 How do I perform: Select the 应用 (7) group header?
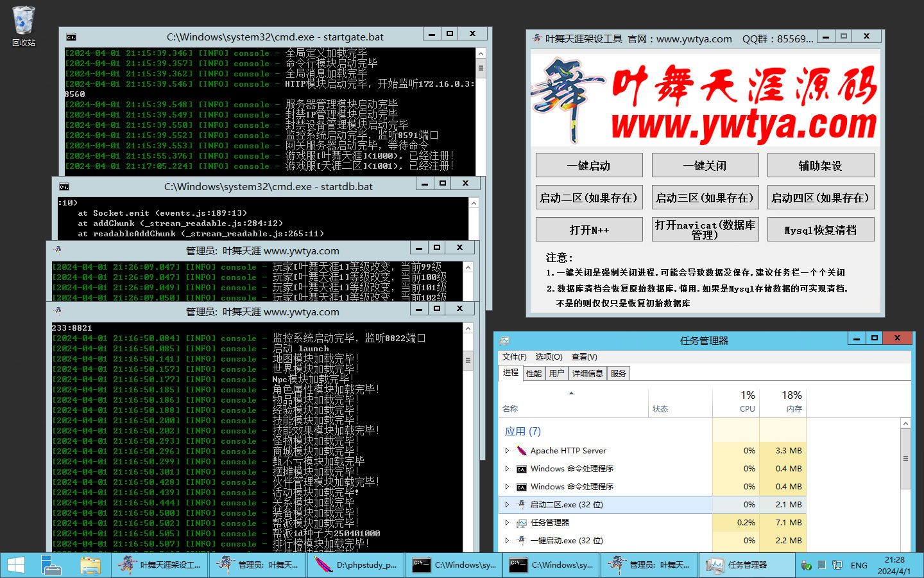click(x=523, y=432)
